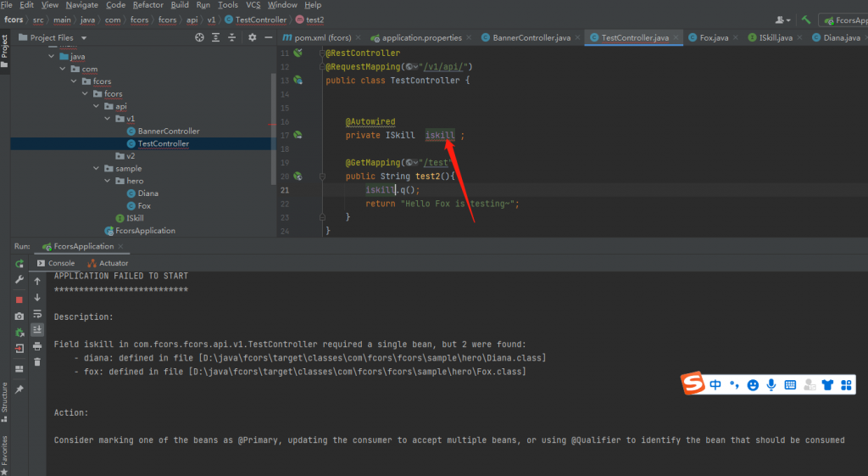Toggle scroll to end of console
This screenshot has height=476, width=868.
(x=37, y=330)
